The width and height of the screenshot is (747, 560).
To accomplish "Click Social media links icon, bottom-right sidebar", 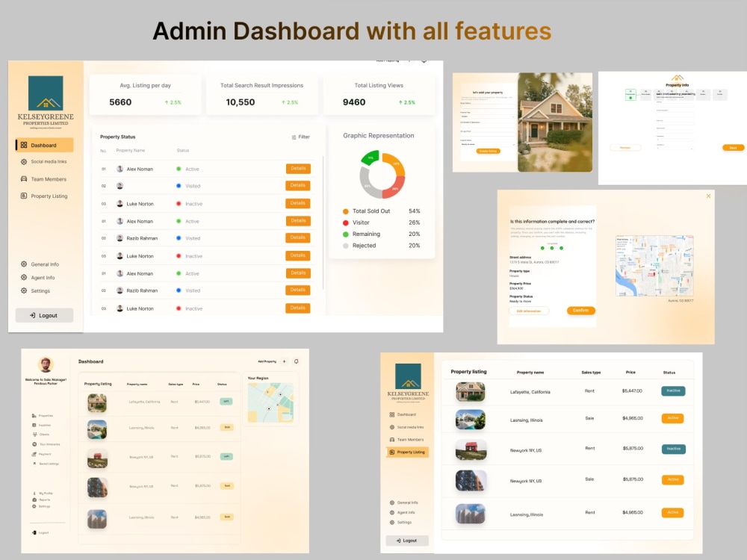I will click(392, 427).
